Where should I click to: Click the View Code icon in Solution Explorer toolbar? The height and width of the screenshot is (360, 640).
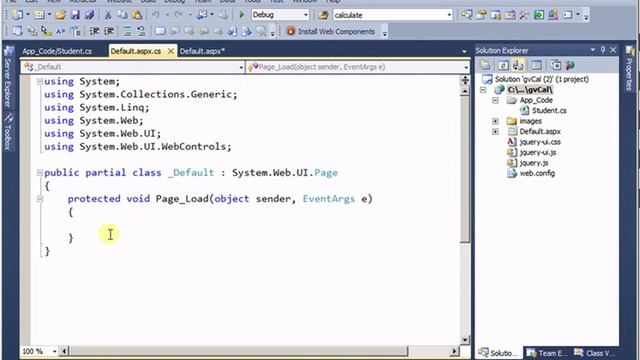point(536,65)
